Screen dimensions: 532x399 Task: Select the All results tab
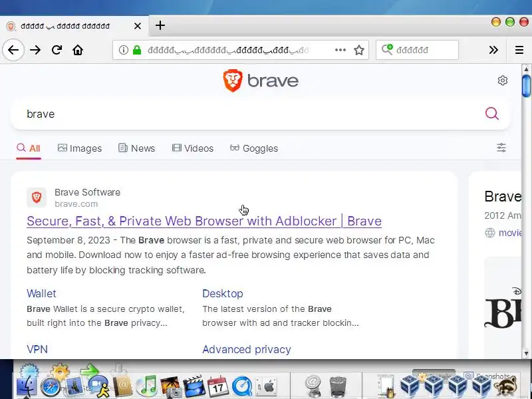point(29,148)
